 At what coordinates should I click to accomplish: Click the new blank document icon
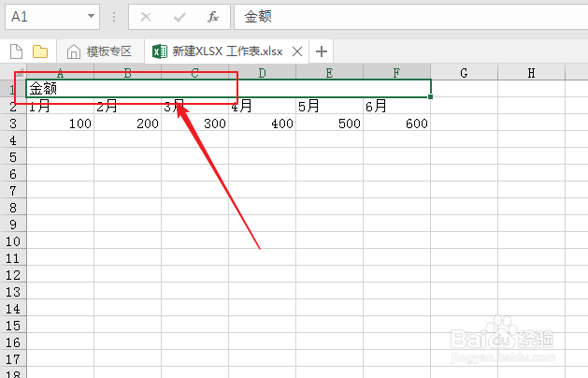coord(16,51)
